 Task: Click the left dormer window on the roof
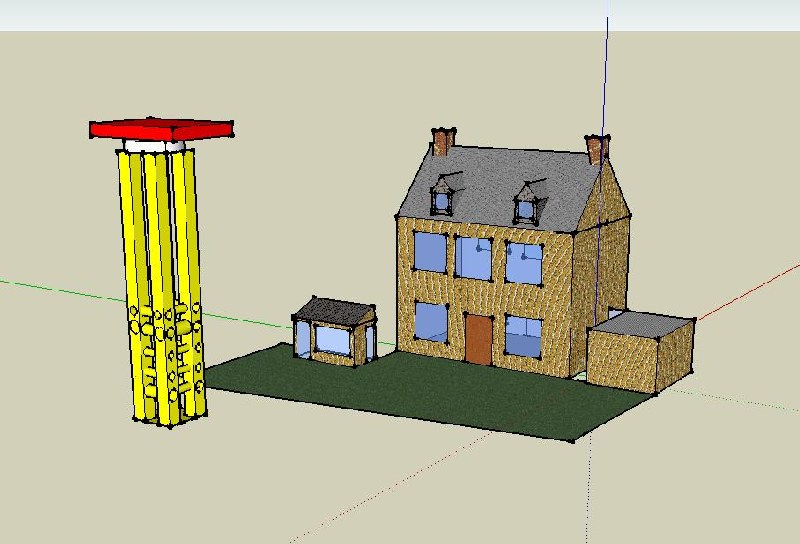[441, 200]
